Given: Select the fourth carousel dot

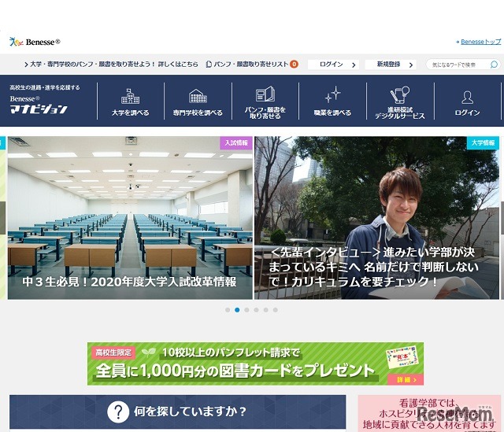Looking at the screenshot, I should (x=256, y=310).
